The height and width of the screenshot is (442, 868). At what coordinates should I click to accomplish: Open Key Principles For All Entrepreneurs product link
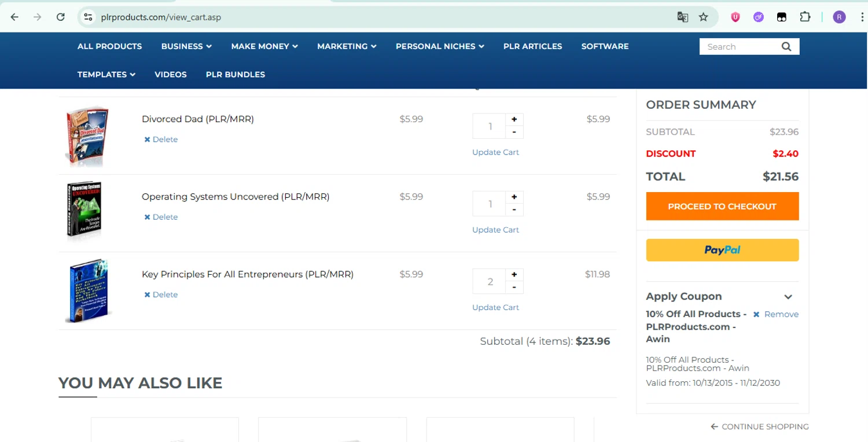248,274
